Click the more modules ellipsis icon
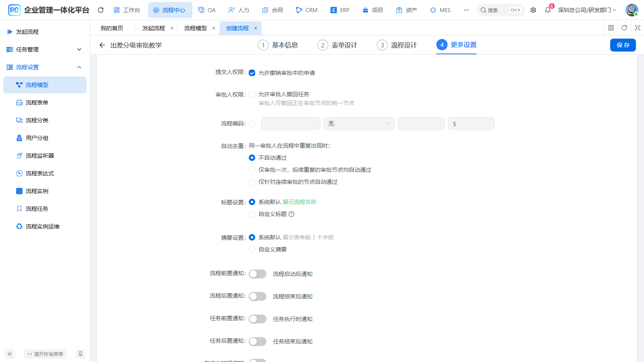This screenshot has height=362, width=644. coord(466,10)
